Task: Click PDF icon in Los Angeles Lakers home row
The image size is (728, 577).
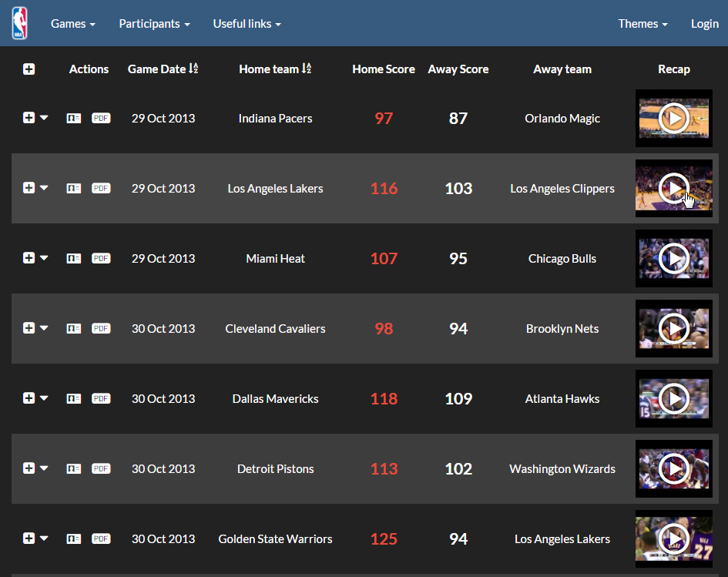Action: click(101, 189)
